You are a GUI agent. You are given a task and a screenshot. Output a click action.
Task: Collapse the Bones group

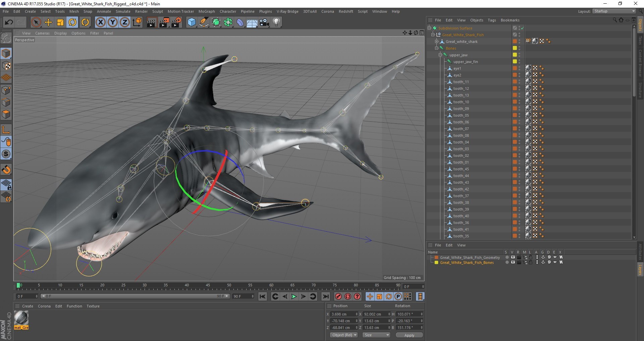click(437, 48)
